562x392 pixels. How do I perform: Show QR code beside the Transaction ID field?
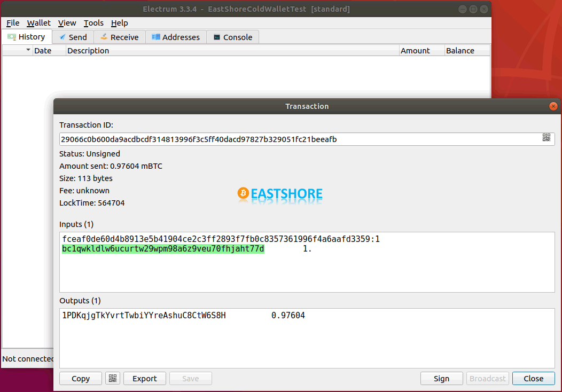coord(546,138)
